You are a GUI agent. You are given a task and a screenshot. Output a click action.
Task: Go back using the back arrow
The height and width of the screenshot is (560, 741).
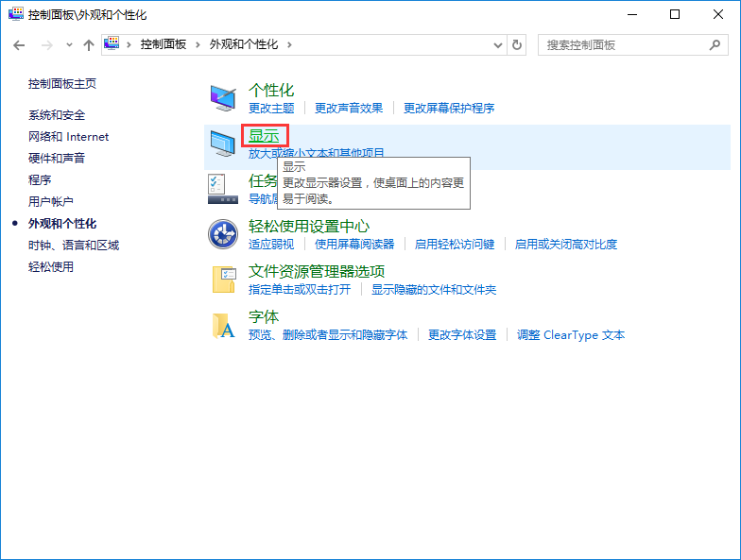tap(19, 44)
